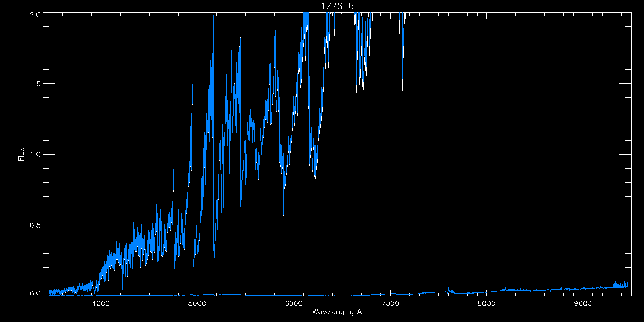Viewport: 644px width, 322px height.
Task: Click the spectrum rise near 4000 Angstrom
Action: [99, 273]
